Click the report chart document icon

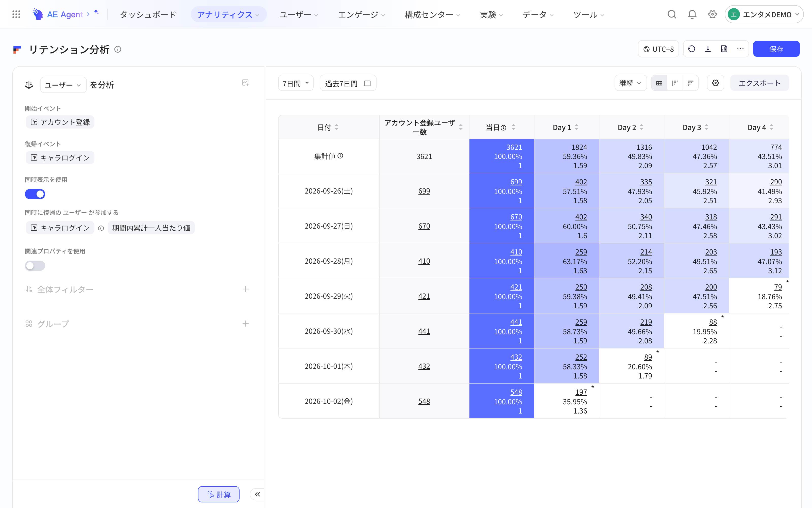click(724, 49)
